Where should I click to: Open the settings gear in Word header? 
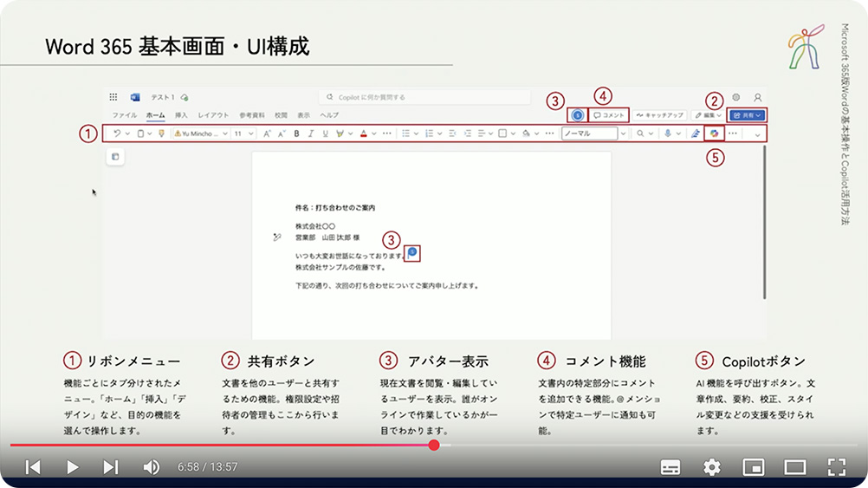pos(735,97)
